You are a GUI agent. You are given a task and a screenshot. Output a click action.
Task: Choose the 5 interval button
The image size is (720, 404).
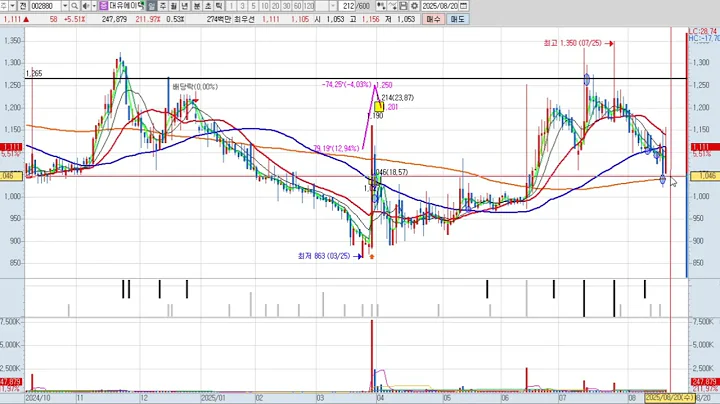pyautogui.click(x=253, y=6)
